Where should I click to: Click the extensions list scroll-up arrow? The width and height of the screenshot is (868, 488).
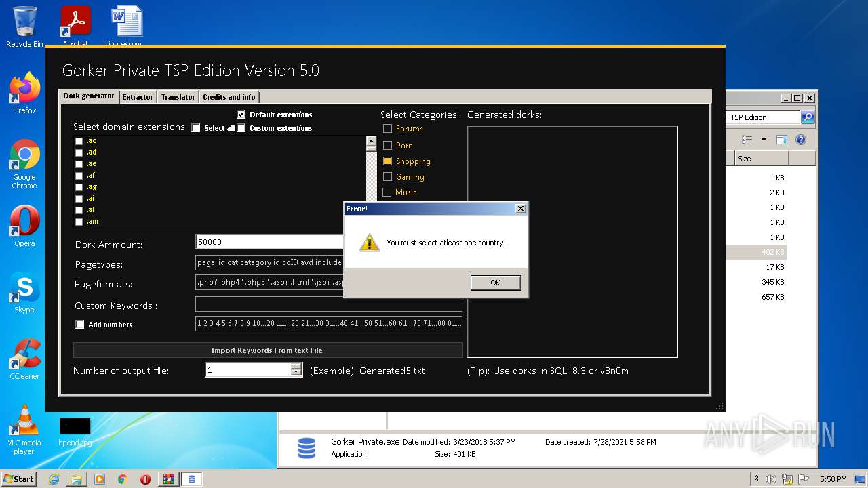click(371, 142)
